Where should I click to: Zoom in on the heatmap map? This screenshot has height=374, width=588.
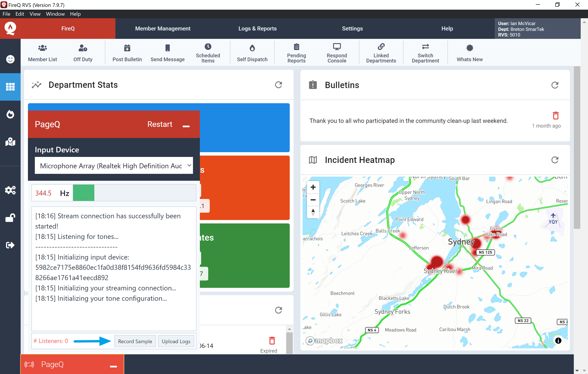click(x=313, y=187)
